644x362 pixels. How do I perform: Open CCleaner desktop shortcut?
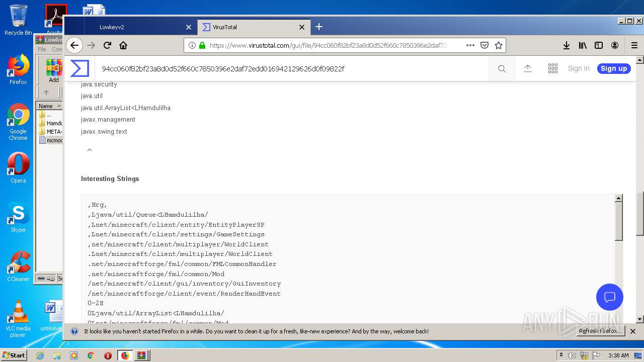click(18, 266)
